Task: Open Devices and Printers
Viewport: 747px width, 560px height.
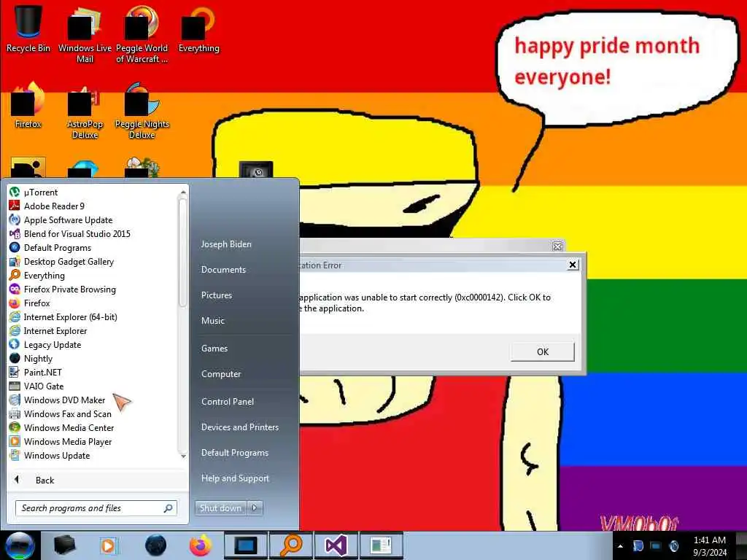Action: (240, 427)
